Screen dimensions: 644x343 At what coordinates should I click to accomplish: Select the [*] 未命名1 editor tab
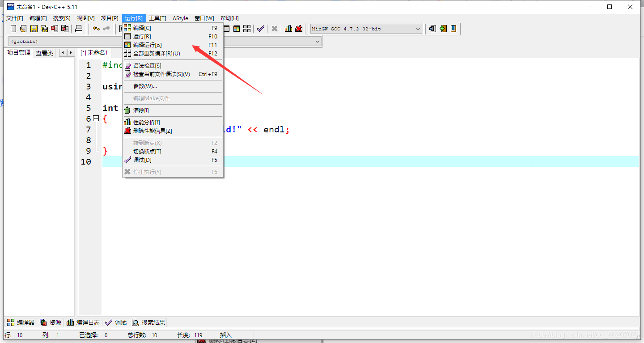tap(94, 52)
